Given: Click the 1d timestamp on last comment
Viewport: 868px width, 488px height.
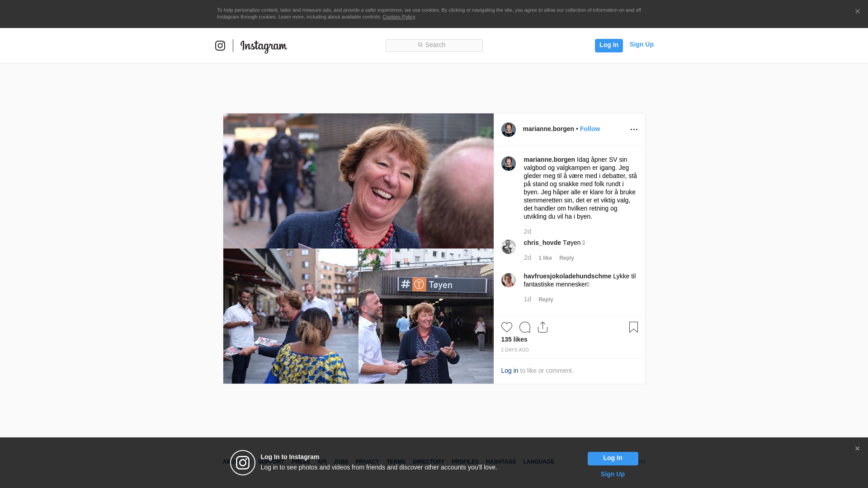Looking at the screenshot, I should [x=528, y=299].
